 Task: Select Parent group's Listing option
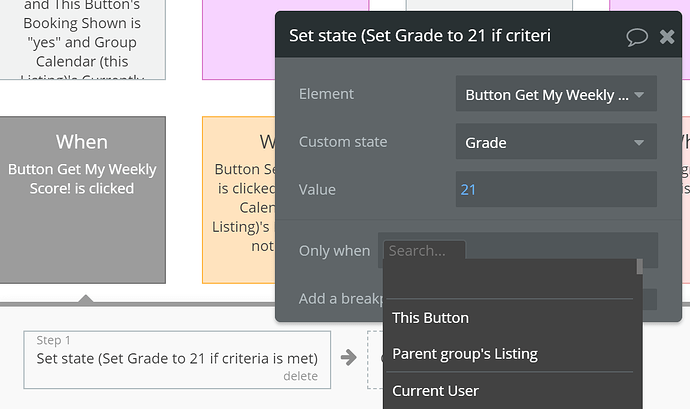pos(464,354)
